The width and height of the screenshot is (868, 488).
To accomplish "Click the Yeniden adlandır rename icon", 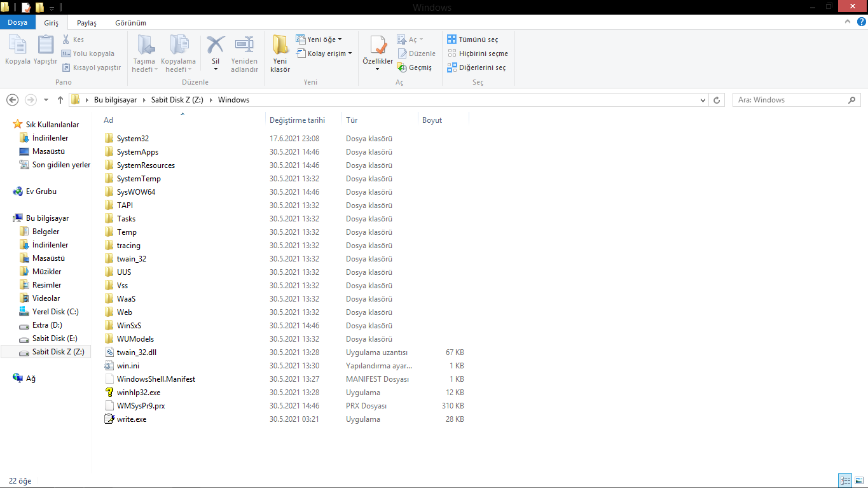I will [x=244, y=46].
